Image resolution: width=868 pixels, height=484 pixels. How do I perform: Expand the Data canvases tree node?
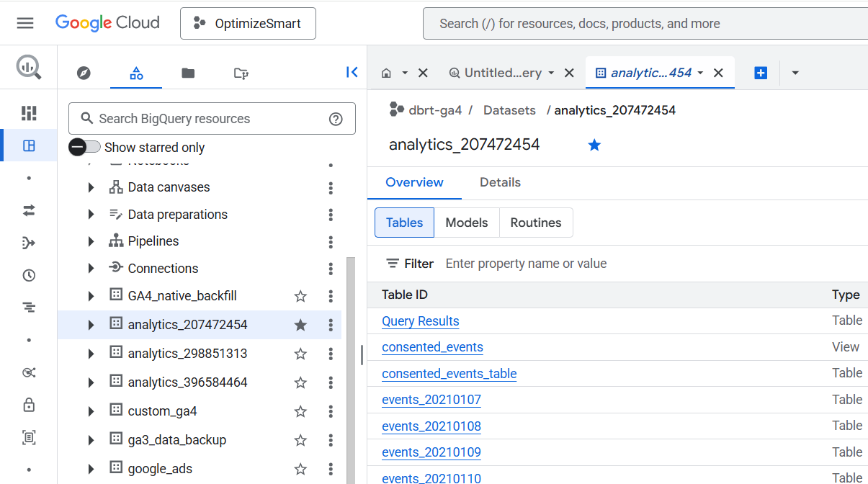(x=91, y=187)
